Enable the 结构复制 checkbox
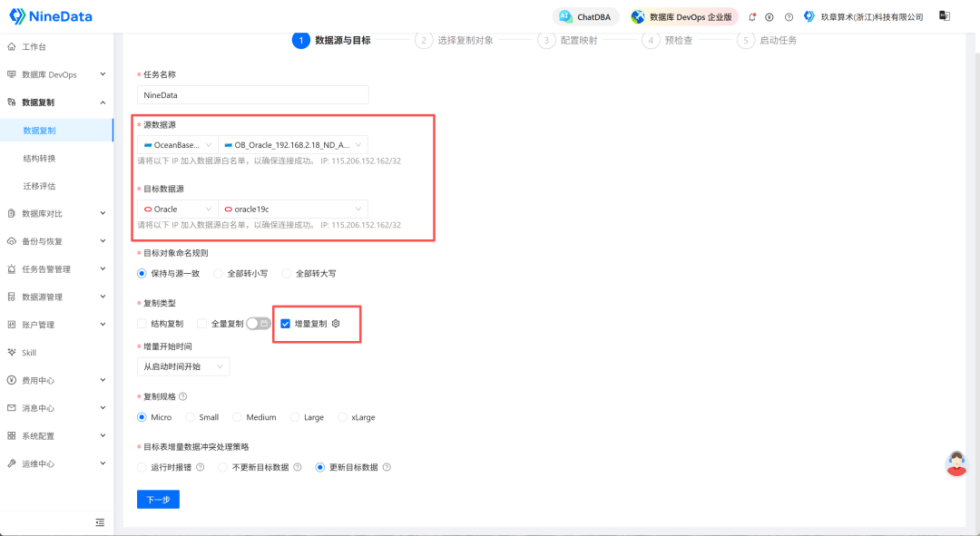The height and width of the screenshot is (536, 980). click(142, 324)
